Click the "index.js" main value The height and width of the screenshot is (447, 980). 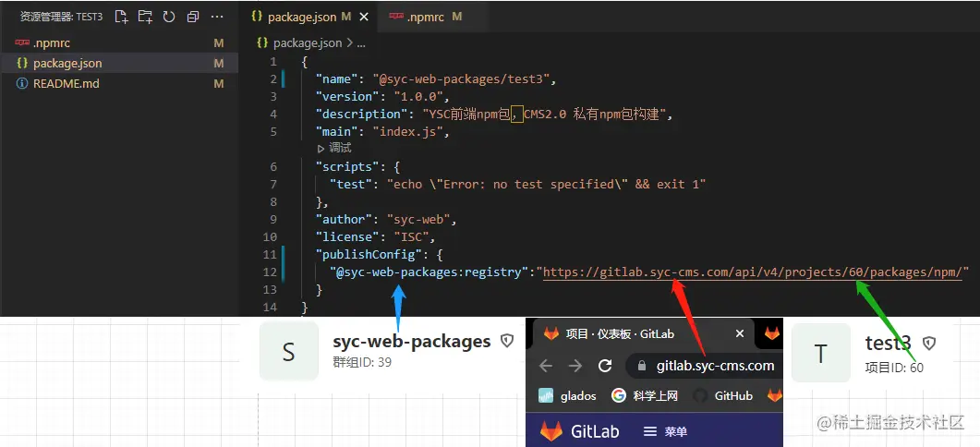pos(408,132)
